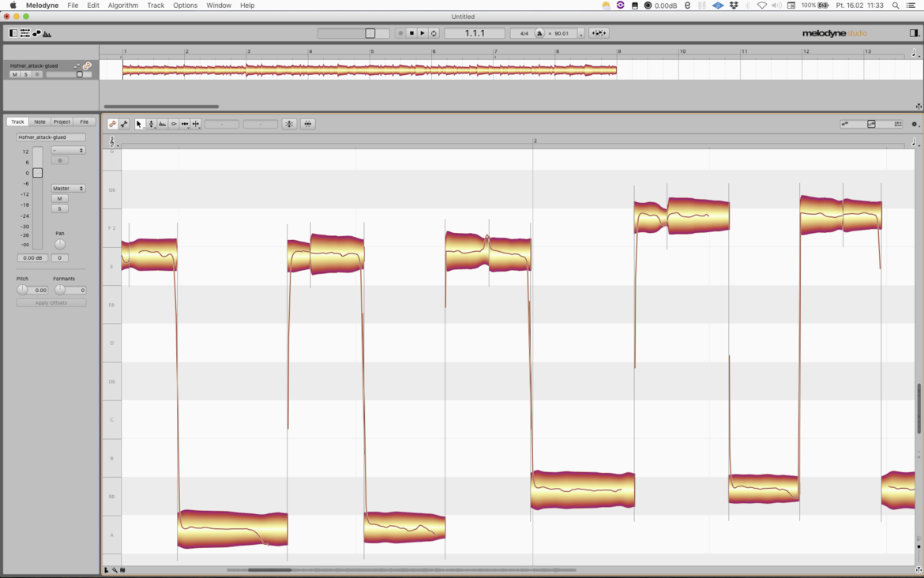924x578 pixels.
Task: Select the Note Separation tool
Action: click(196, 124)
